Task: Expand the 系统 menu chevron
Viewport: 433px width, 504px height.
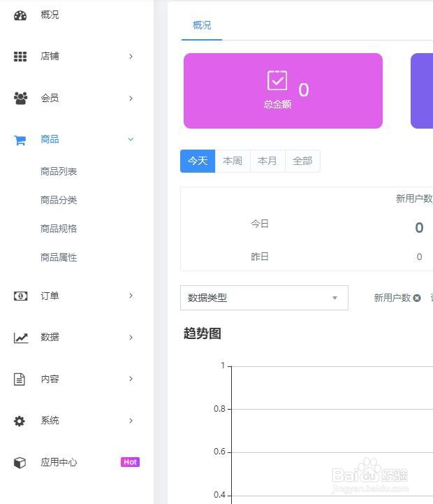Action: (131, 420)
